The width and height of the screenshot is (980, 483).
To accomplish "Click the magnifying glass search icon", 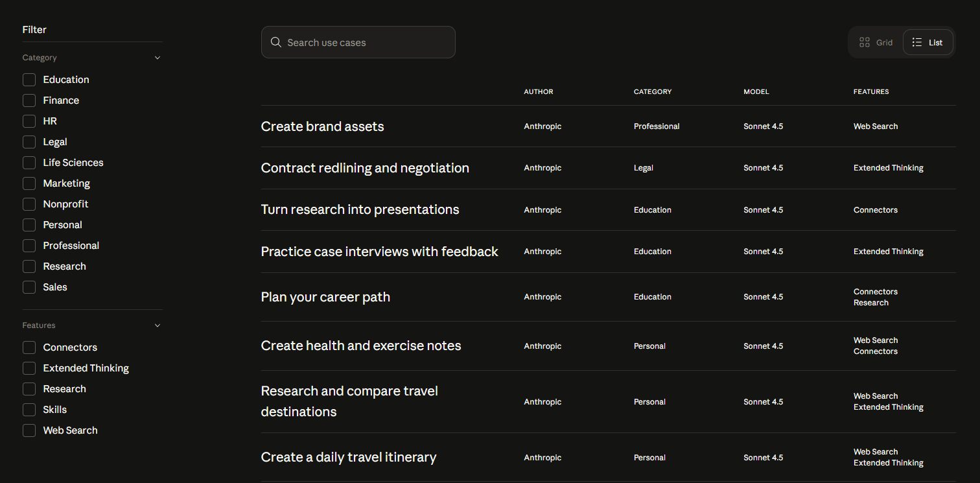I will (x=275, y=42).
